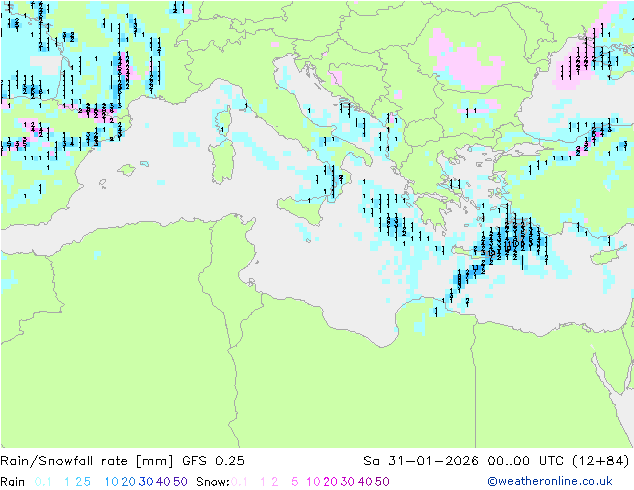The width and height of the screenshot is (634, 490).
Task: Pick the rain legend value 10
Action: [x=111, y=482]
